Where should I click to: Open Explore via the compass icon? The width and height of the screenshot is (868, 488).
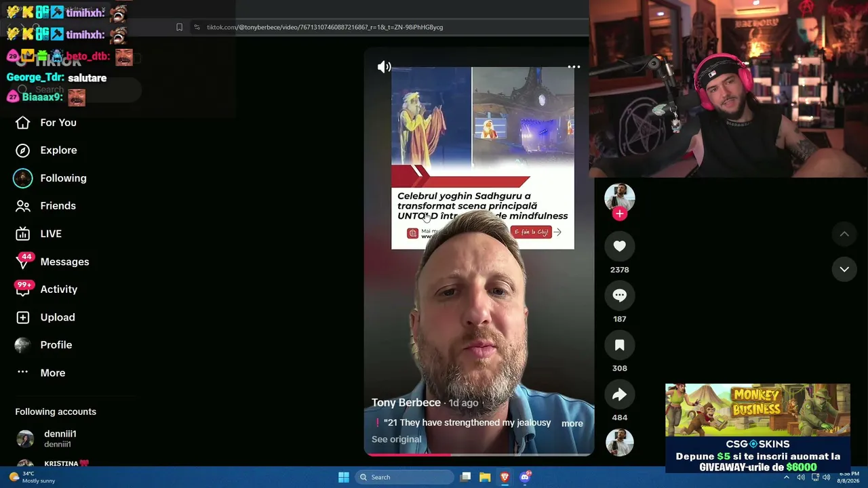point(22,150)
